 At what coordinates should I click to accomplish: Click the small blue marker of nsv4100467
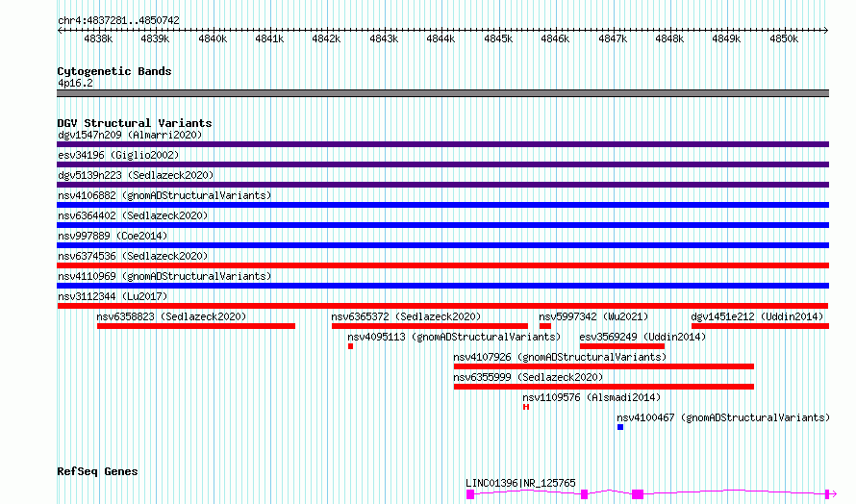[620, 427]
